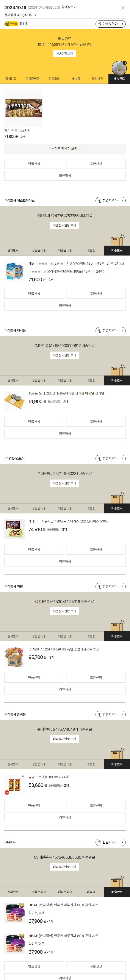The height and width of the screenshot is (980, 130).
Task: Request exchange for 15mm 도색 바둑판 세트
Action: click(x=96, y=422)
